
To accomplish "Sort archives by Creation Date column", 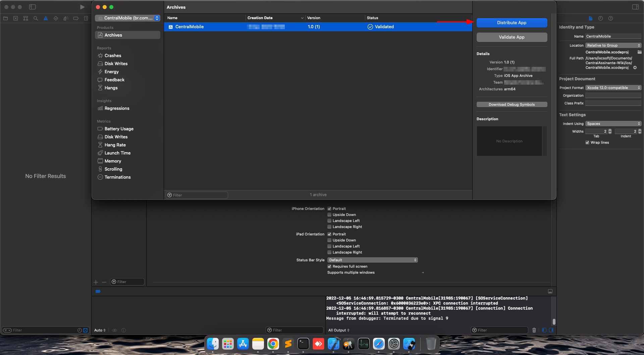I will click(x=275, y=18).
